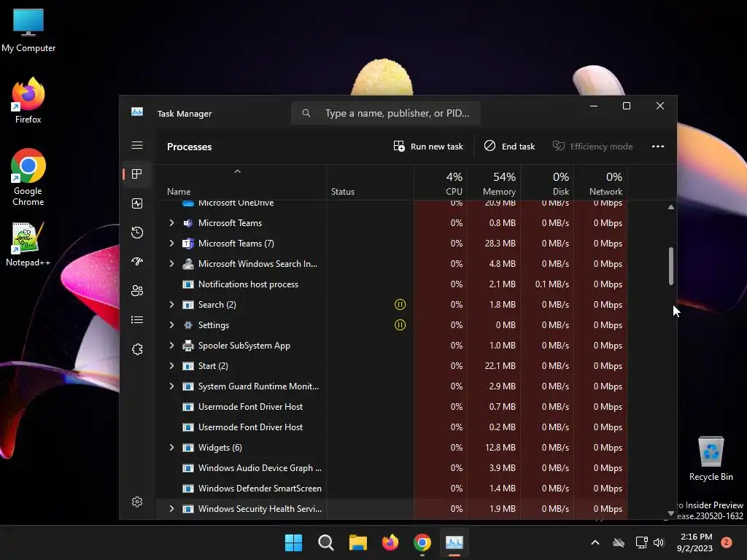Expand the Start (2) process group
This screenshot has width=747, height=560.
click(171, 366)
